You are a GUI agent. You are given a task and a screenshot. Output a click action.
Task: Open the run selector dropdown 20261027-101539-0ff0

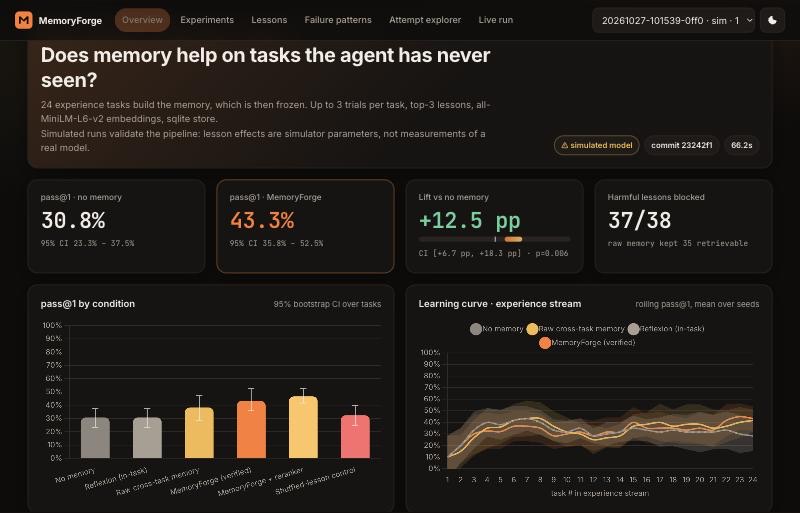click(673, 20)
